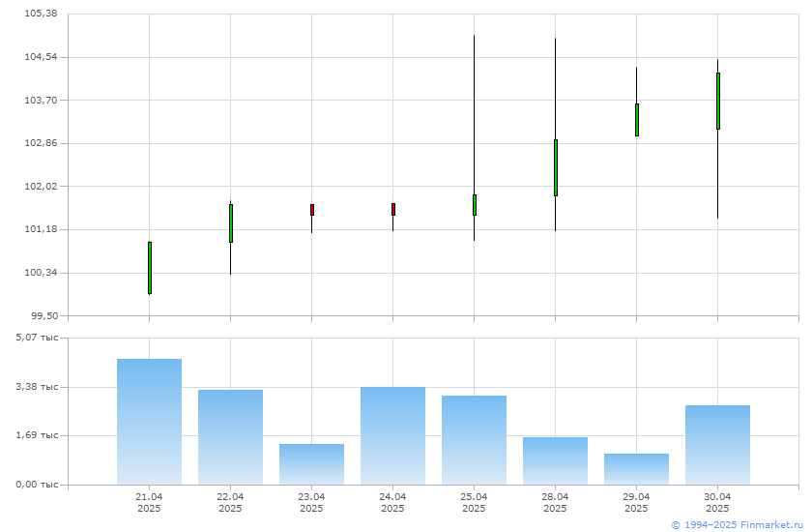Select the volume bar for 24.04
812x532 pixels.
pyautogui.click(x=393, y=435)
